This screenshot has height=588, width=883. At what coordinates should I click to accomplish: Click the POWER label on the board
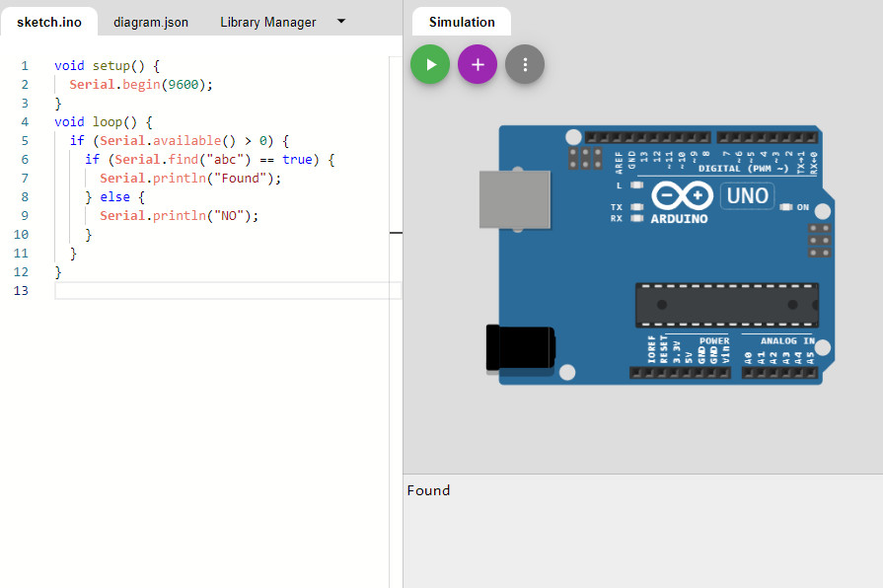[x=714, y=340]
